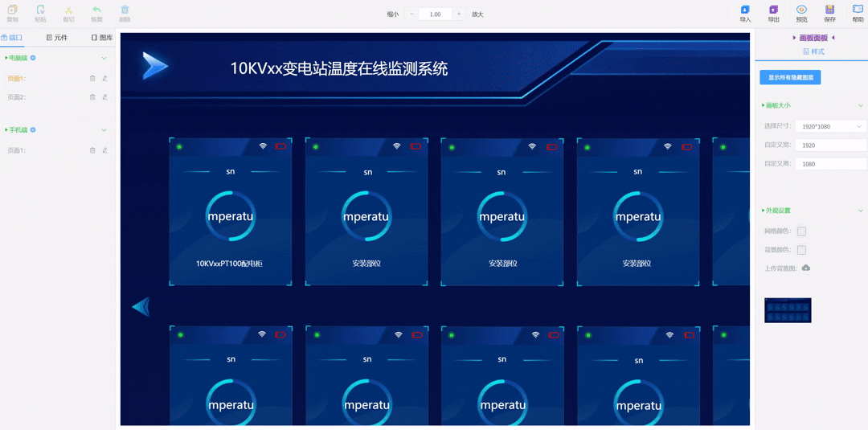Collapse the 外观设置 section chevron
This screenshot has width=868, height=430.
[x=860, y=211]
